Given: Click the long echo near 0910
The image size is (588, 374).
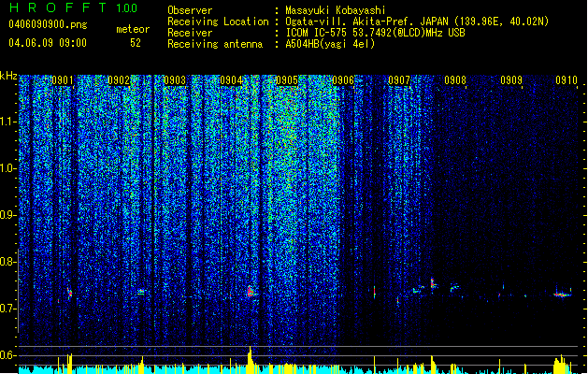Looking at the screenshot, I should point(563,295).
